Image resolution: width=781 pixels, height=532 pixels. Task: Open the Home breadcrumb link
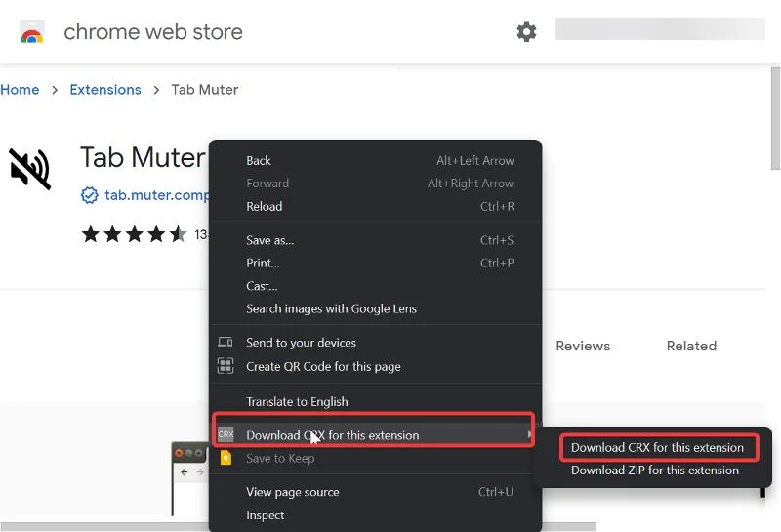[x=20, y=90]
